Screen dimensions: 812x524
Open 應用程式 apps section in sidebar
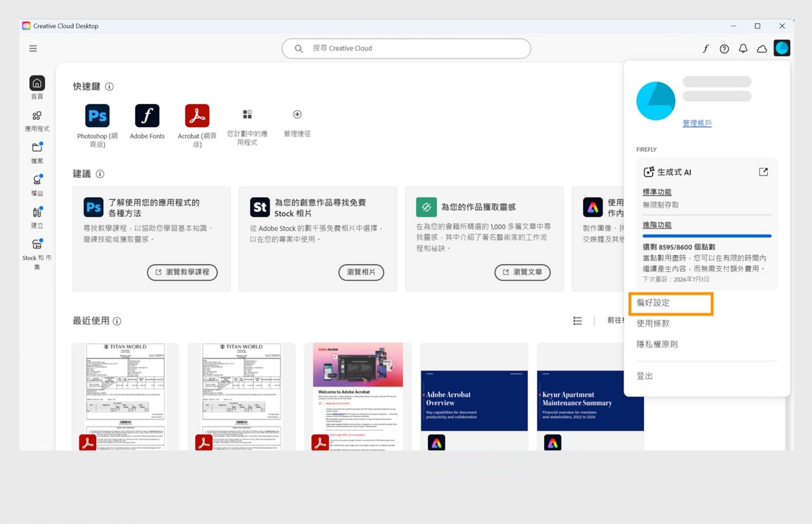(x=37, y=121)
